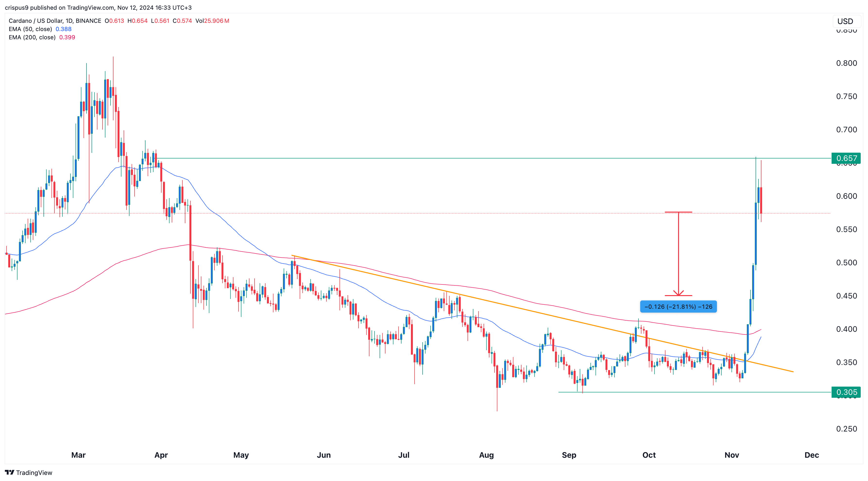Click the Oct label on time axis
The width and height of the screenshot is (868, 481).
click(x=649, y=455)
